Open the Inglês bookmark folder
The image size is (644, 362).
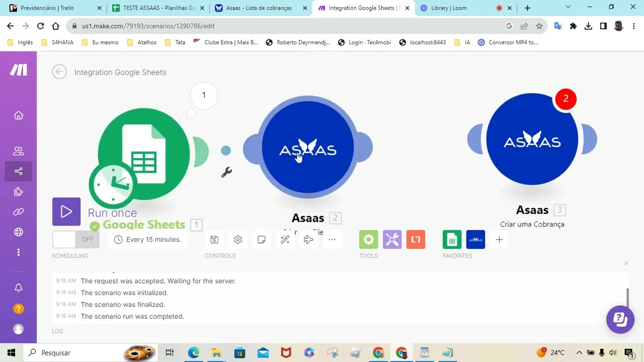click(20, 42)
